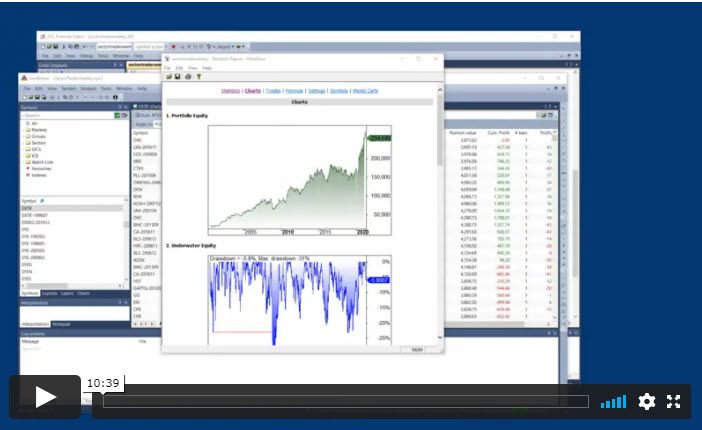This screenshot has height=430, width=702.
Task: Switch to the Symbols tab at the panel bottom
Action: [x=30, y=293]
